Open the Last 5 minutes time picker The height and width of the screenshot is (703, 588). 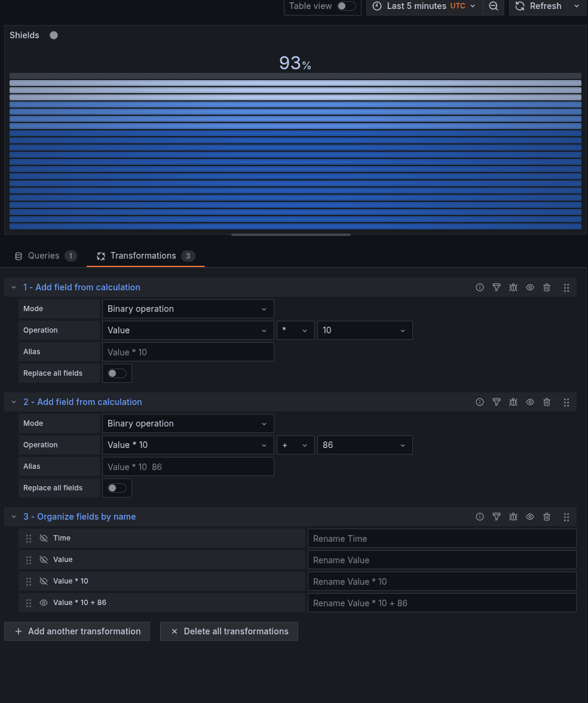pos(424,7)
